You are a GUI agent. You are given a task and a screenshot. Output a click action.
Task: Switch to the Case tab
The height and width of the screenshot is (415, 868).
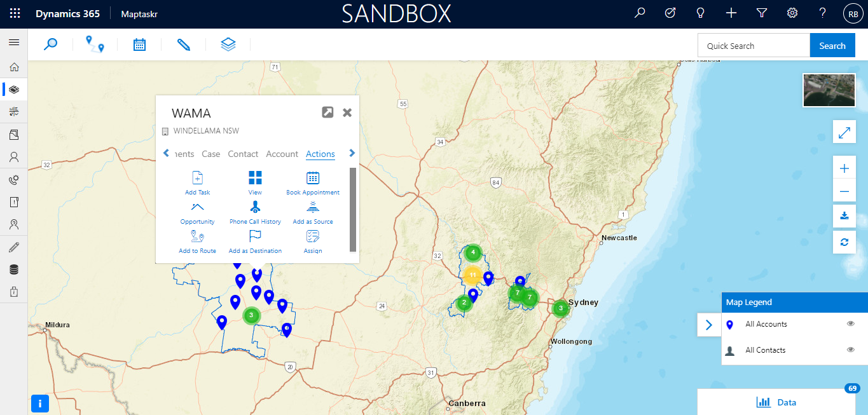[210, 154]
